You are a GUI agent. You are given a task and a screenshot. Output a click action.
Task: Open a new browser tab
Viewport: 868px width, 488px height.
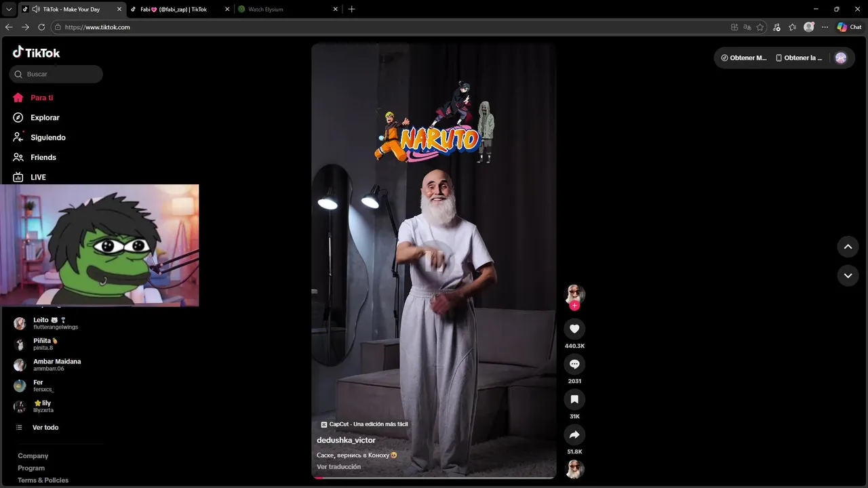tap(351, 9)
